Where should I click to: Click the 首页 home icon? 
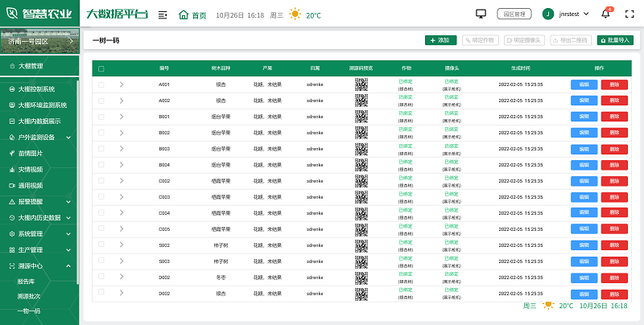(184, 14)
